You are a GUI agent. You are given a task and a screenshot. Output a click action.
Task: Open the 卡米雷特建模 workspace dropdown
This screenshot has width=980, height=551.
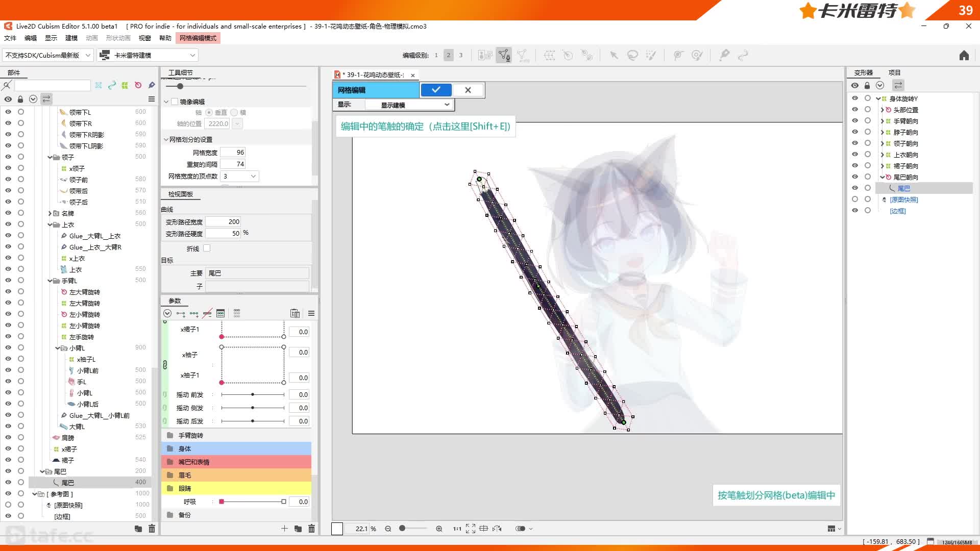148,55
